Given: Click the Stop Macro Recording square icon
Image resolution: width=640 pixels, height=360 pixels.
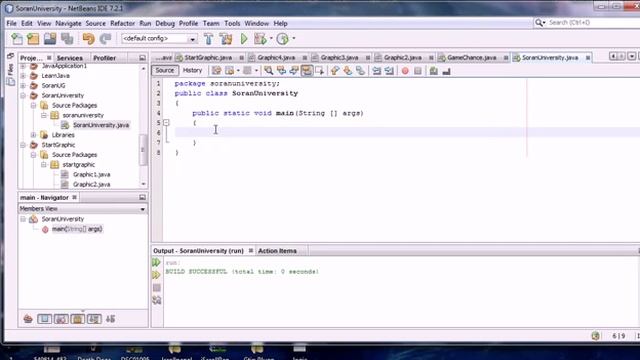Looking at the screenshot, I should [418, 71].
